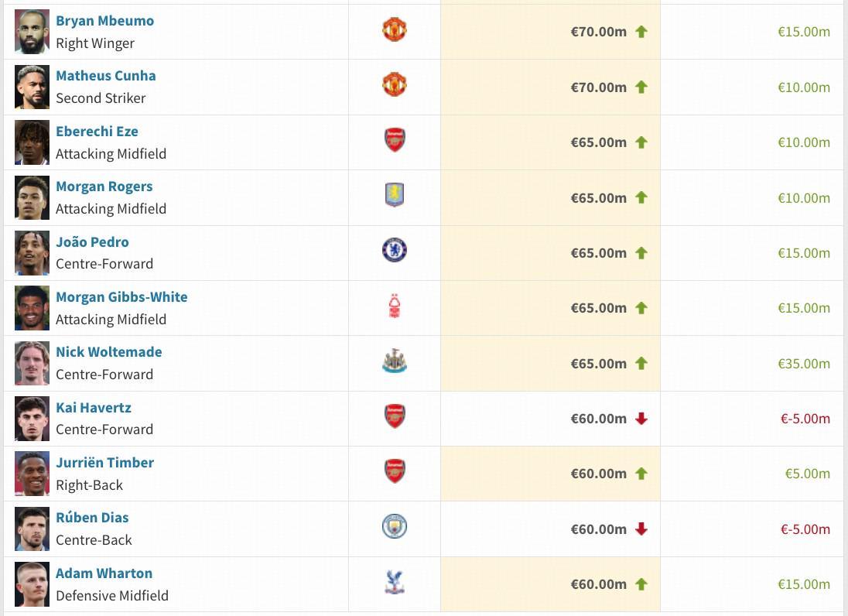The image size is (848, 616).
Task: Open Bryan Mbeumo player profile link
Action: pyautogui.click(x=104, y=21)
